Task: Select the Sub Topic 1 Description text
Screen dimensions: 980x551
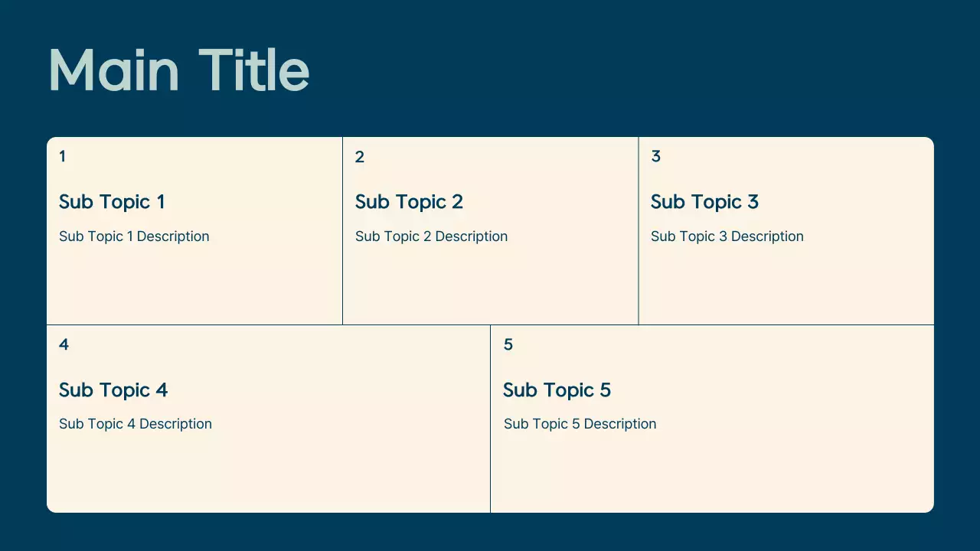Action: tap(134, 236)
